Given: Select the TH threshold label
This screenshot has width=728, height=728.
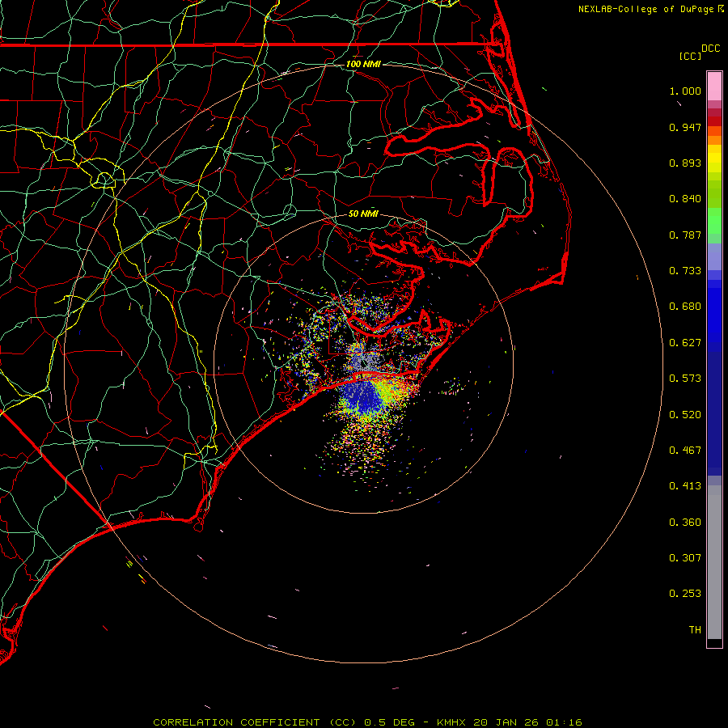Looking at the screenshot, I should (695, 630).
